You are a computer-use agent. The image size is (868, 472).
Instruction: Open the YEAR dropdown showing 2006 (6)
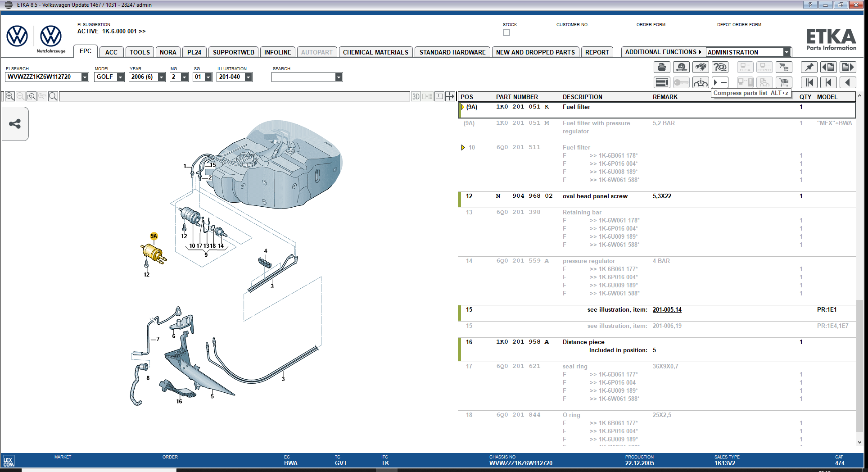[161, 77]
